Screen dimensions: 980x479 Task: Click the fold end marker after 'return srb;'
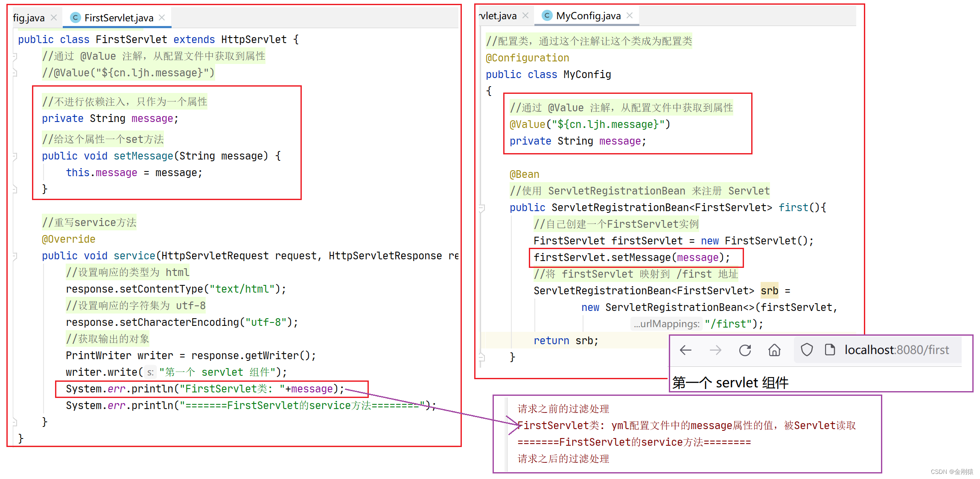[482, 357]
